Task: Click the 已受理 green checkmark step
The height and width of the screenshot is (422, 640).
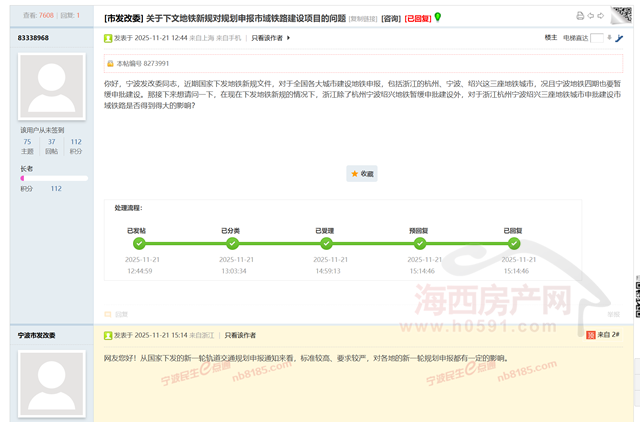Action: click(327, 243)
